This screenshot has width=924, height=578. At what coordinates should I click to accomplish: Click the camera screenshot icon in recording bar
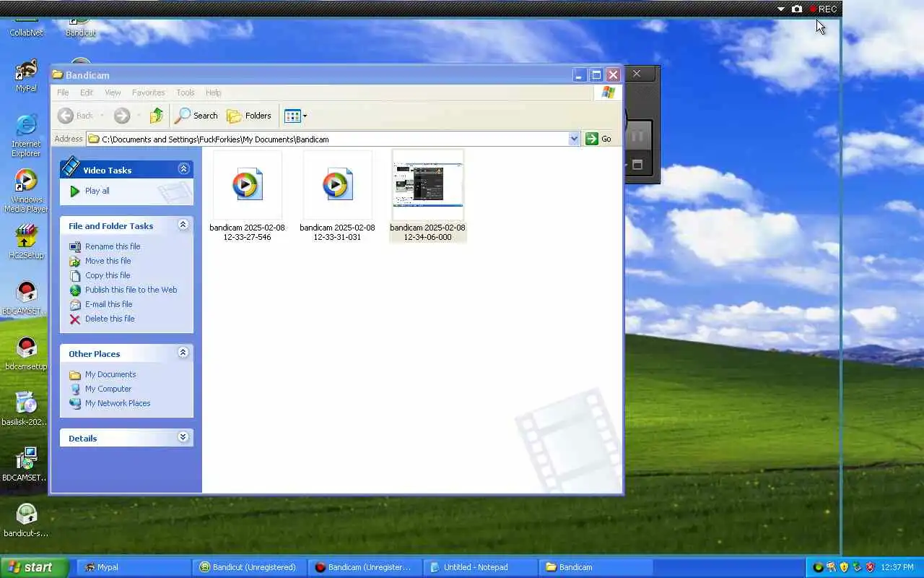[797, 9]
